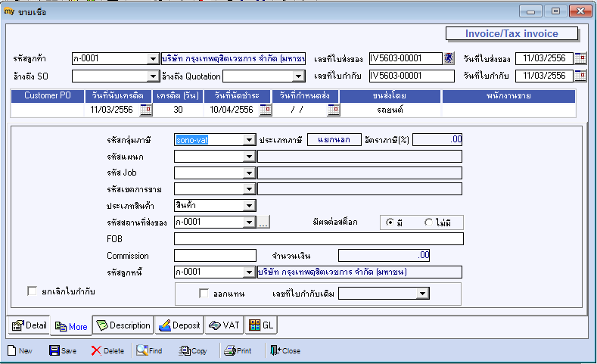Switch to the Deposit tab
Image resolution: width=597 pixels, height=364 pixels.
click(179, 325)
